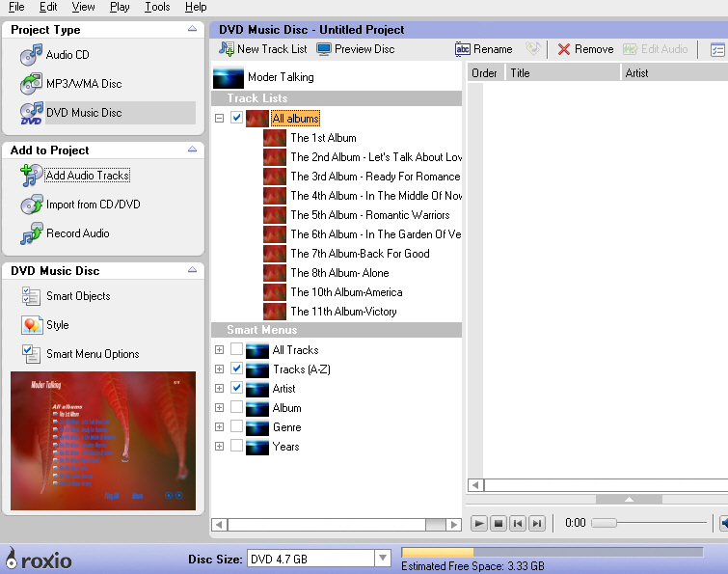Click the New Track List icon

227,49
